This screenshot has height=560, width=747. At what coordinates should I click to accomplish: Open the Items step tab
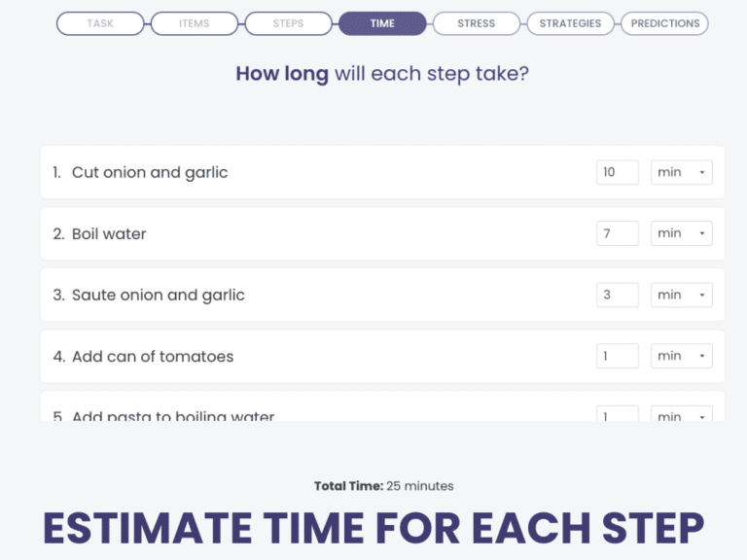pos(195,23)
